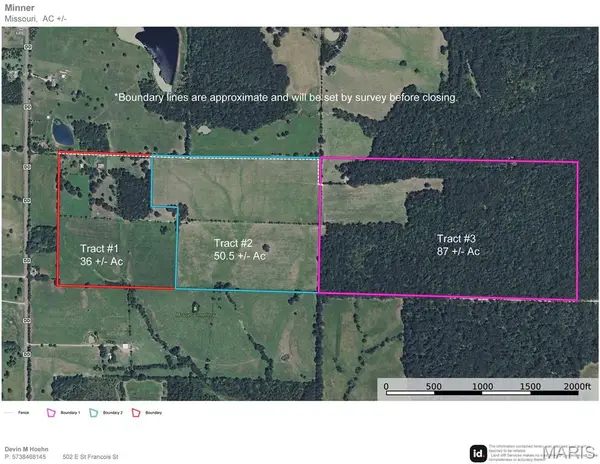The image size is (600, 464).
Task: Click the 'Minner' map title
Action: tap(20, 8)
